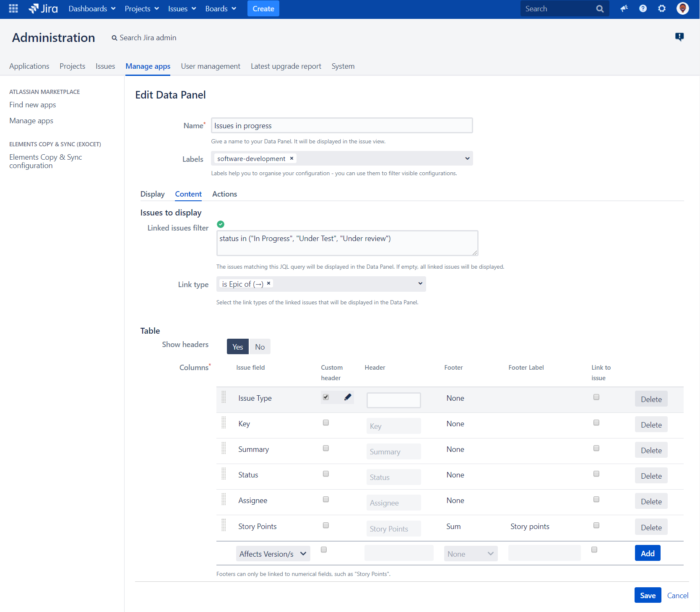Open the Link type dropdown

pos(420,284)
